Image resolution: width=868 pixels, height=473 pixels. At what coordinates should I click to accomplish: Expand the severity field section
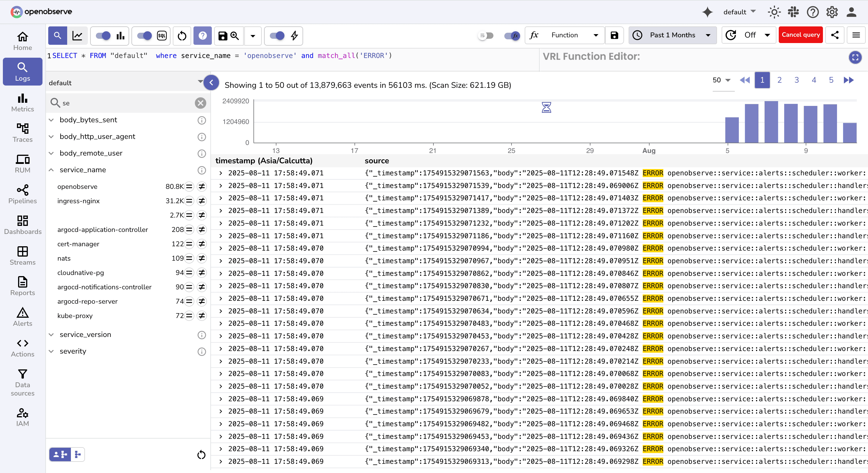tap(51, 351)
